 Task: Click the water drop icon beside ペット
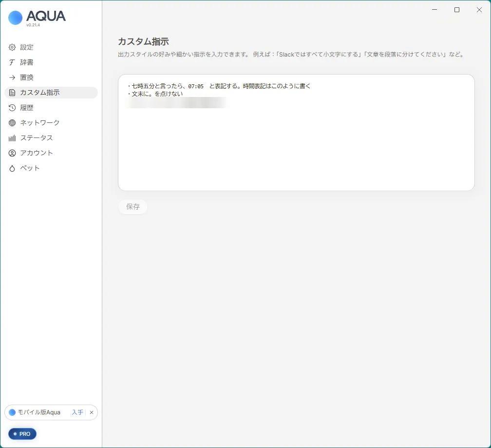[12, 168]
